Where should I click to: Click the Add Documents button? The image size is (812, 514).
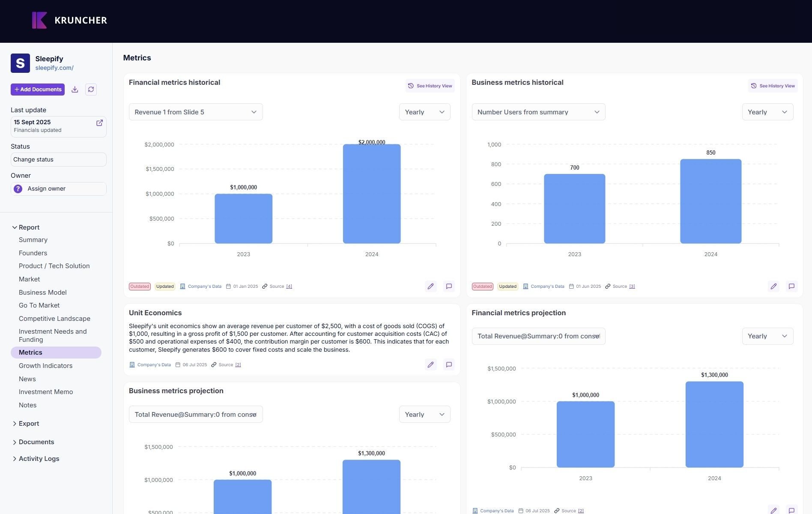(38, 90)
